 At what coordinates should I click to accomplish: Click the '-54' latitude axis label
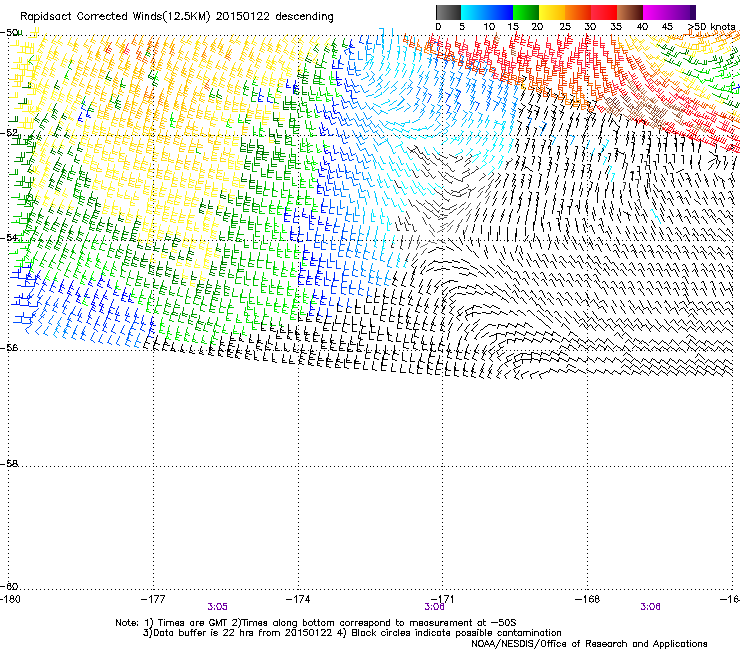[9, 237]
